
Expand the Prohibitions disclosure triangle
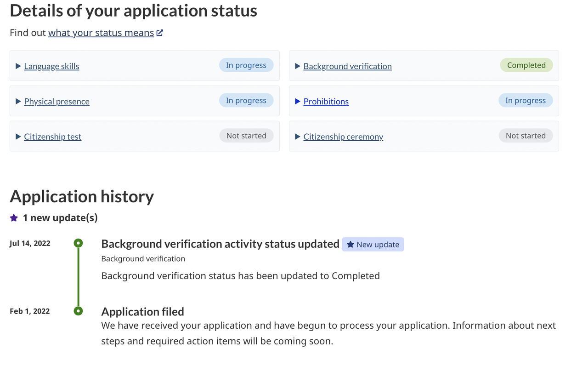click(298, 101)
